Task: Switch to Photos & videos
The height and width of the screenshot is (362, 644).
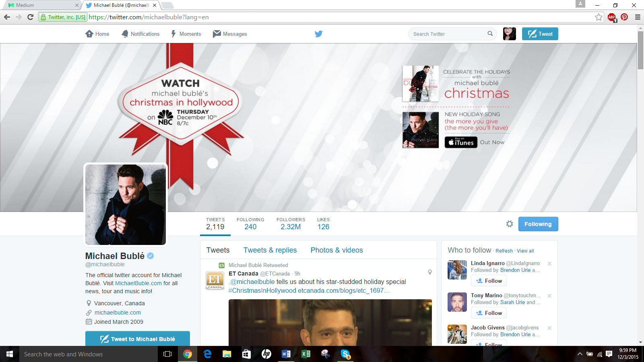Action: 336,250
